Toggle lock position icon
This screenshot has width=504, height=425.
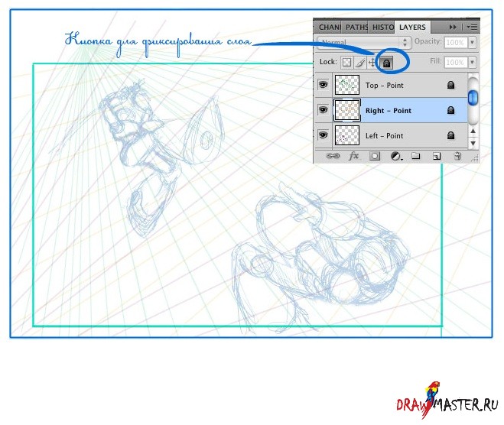click(x=372, y=63)
